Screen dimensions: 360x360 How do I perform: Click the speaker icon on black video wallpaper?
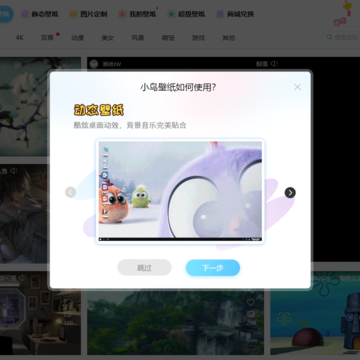tap(274, 64)
